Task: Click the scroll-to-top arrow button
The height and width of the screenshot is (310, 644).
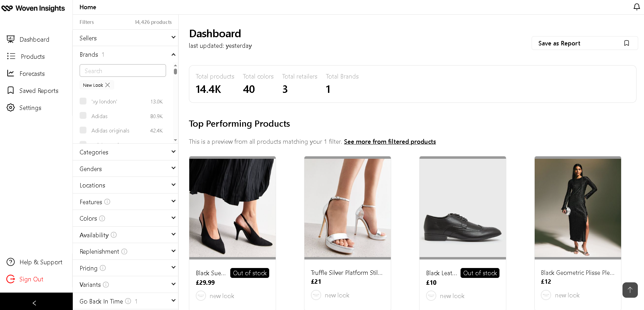Action: (630, 290)
